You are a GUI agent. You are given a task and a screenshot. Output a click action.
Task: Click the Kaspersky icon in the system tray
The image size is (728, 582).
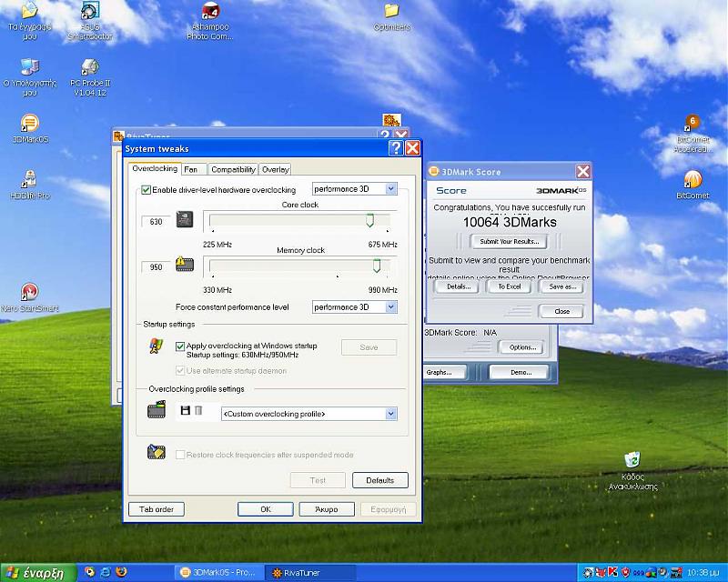[613, 572]
